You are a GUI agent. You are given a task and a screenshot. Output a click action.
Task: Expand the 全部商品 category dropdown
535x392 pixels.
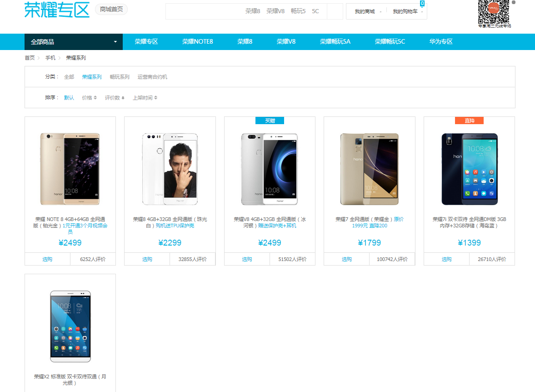73,41
